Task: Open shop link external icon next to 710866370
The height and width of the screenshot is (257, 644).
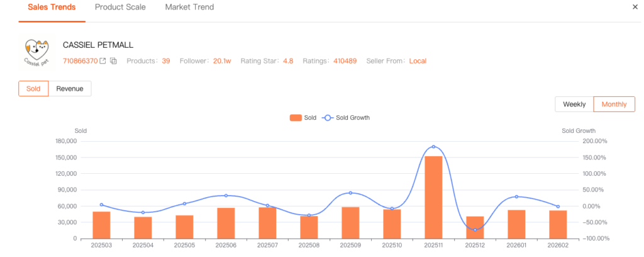Action: point(103,61)
